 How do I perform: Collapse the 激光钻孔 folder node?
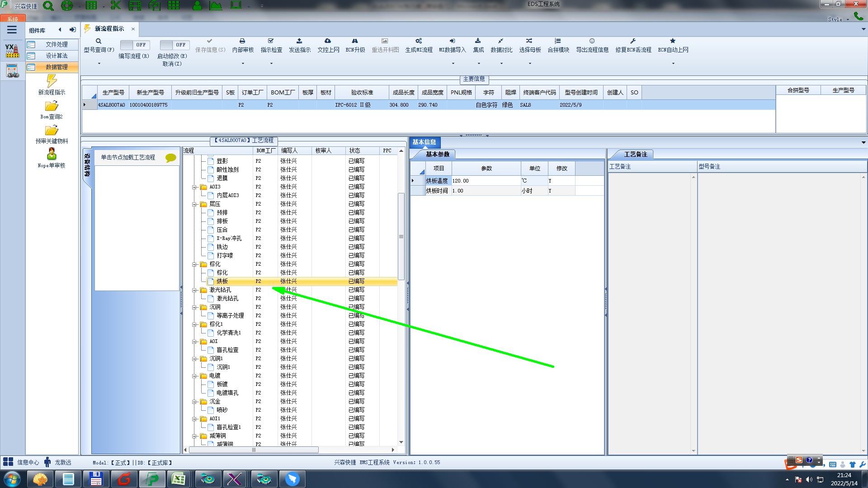point(194,290)
